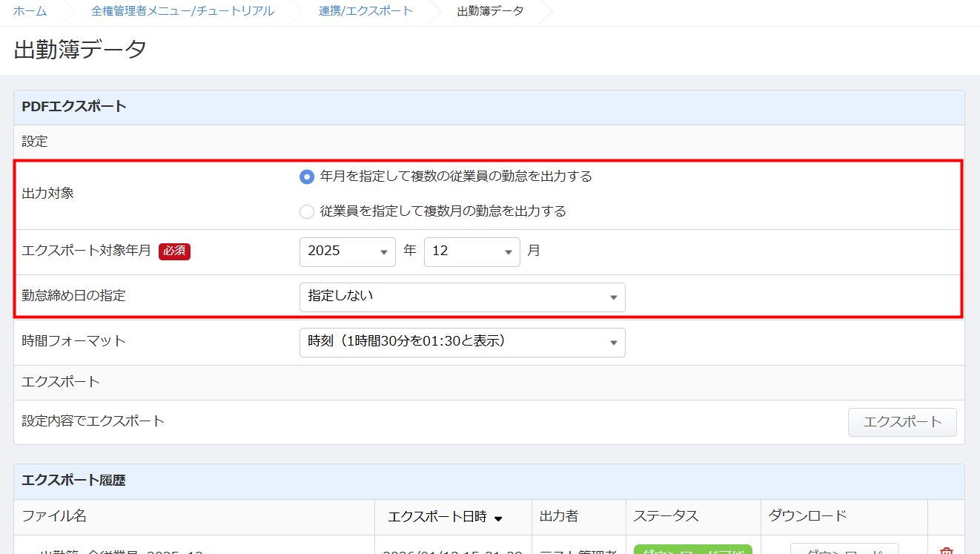Click the red 必須 badge
The width and height of the screenshot is (980, 554).
[174, 251]
